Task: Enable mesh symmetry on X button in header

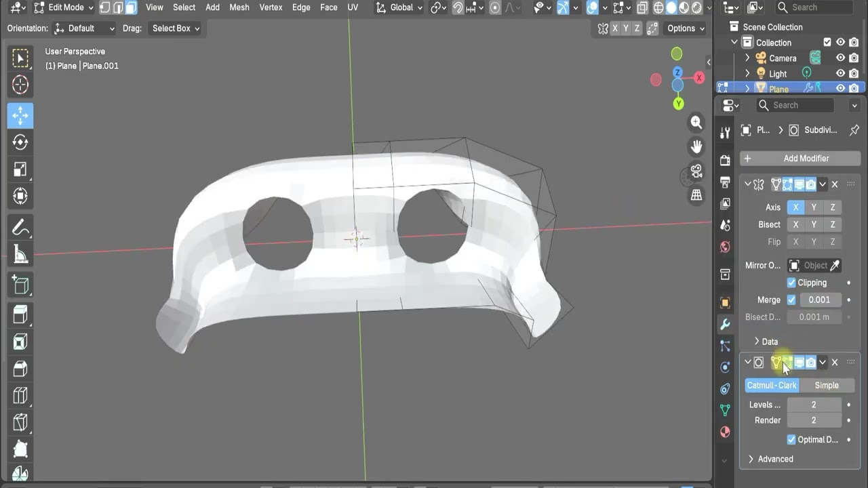Action: point(615,28)
